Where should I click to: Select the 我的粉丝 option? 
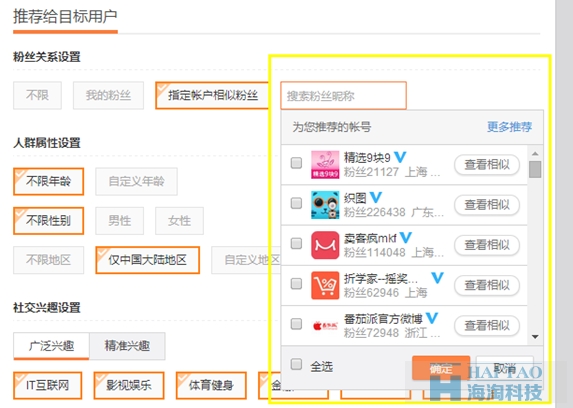[x=108, y=95]
